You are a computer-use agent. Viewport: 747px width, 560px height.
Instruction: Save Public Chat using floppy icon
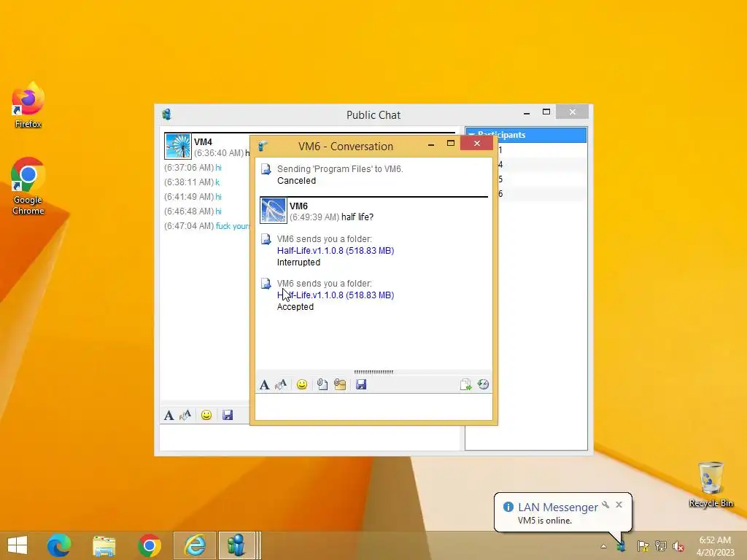point(228,415)
